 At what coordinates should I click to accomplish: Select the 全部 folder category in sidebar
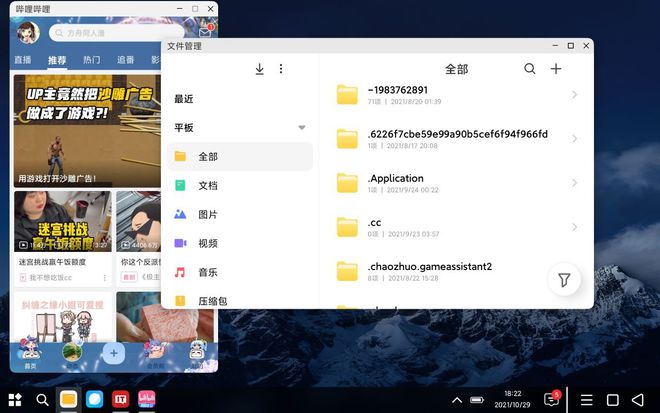tap(240, 157)
